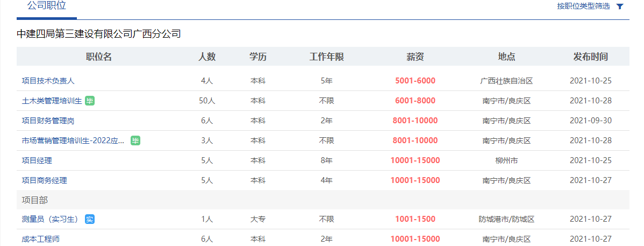Click company name 中建四局第三建设有限公司广西分公司
This screenshot has height=246, width=644.
(98, 34)
